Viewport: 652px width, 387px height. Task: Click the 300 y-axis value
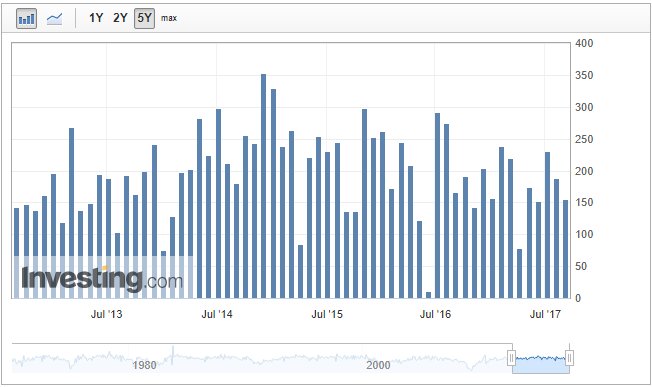[584, 107]
